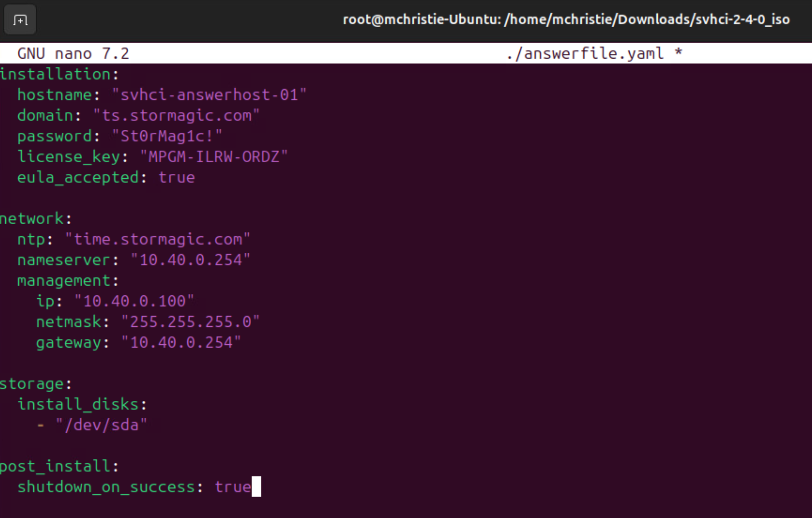Click the true value after shutdown_on_success
This screenshot has height=518, width=812.
[x=233, y=487]
